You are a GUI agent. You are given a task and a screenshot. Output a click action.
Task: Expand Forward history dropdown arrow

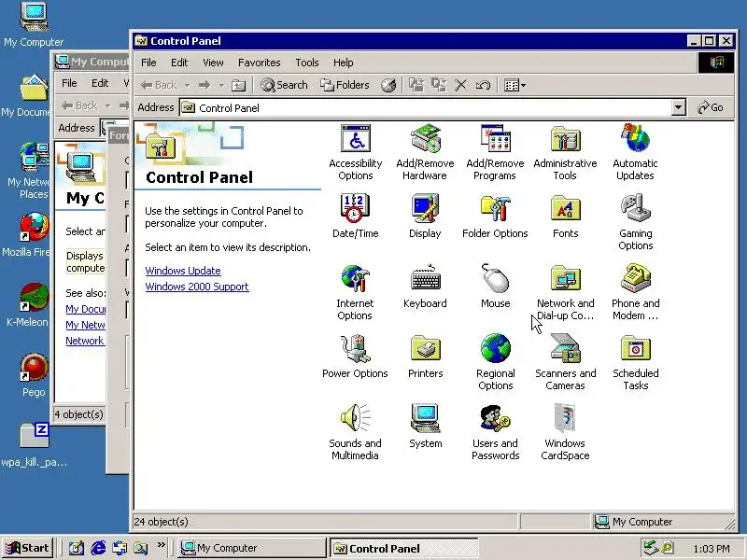click(221, 86)
